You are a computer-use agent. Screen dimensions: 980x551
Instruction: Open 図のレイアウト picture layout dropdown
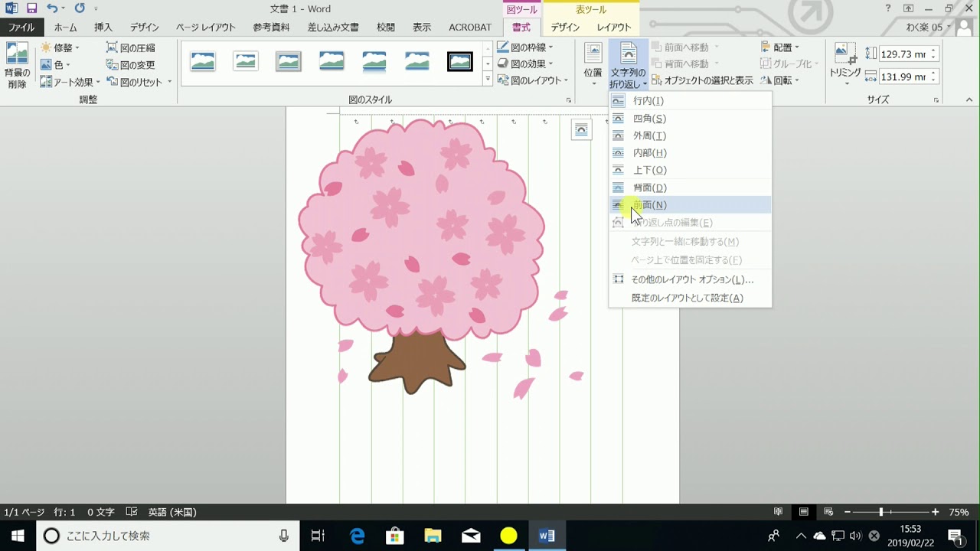coord(533,80)
